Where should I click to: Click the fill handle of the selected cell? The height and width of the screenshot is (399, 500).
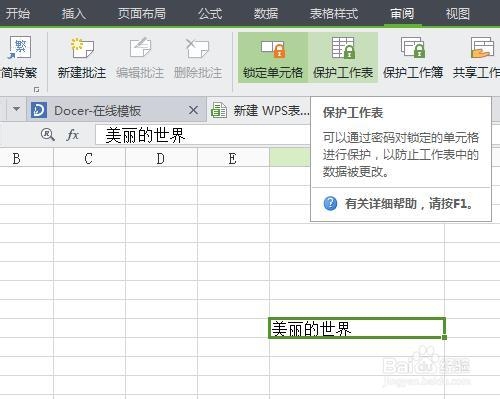pos(444,337)
